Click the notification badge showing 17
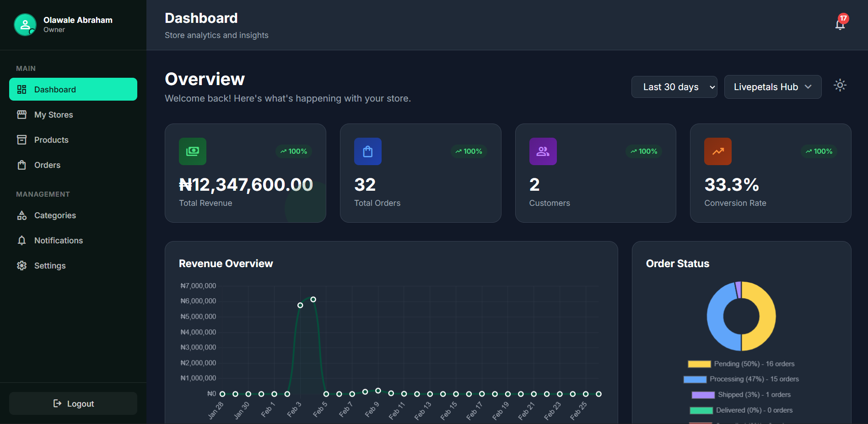The image size is (868, 424). click(843, 19)
